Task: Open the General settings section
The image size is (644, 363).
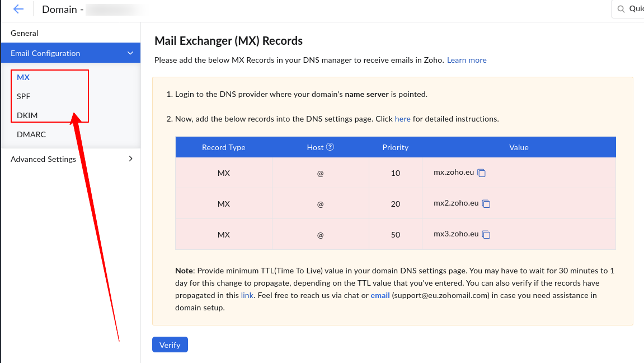Action: coord(24,33)
